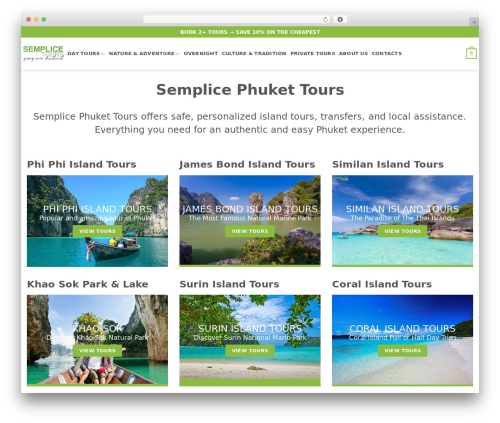Screen dimensions: 500x423
Task: Click View Tours for Khao Sok
Action: coord(97,351)
